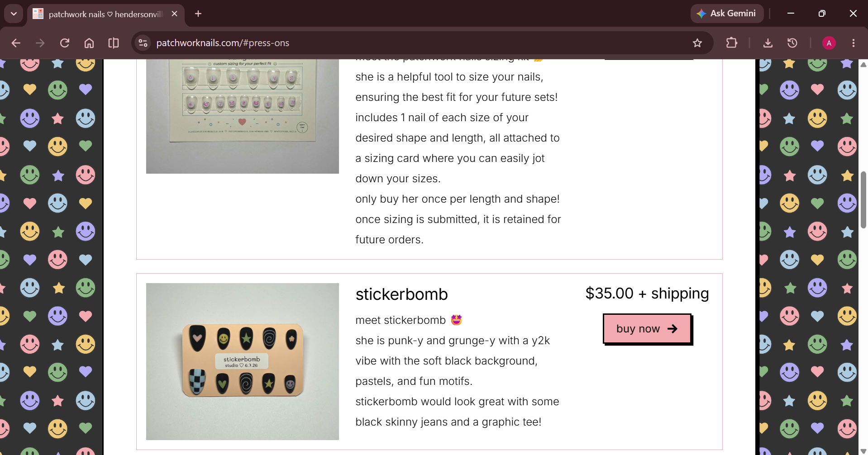
Task: Open the browser home page
Action: (x=89, y=43)
